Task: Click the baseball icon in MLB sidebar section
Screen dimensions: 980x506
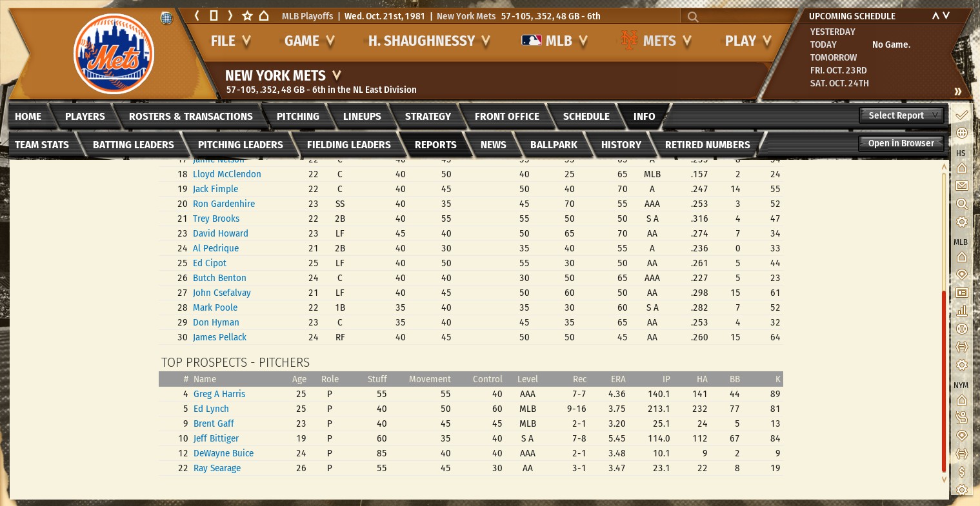Action: pos(961,329)
